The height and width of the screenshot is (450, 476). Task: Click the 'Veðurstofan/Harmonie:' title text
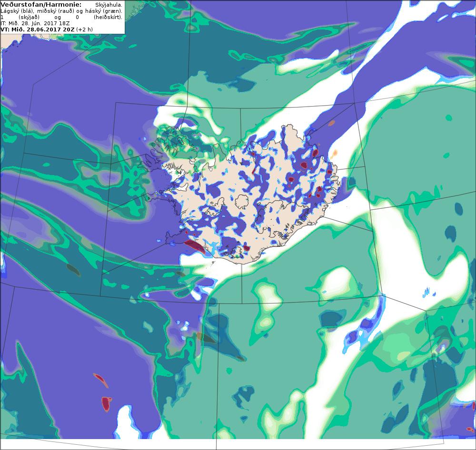(x=41, y=5)
